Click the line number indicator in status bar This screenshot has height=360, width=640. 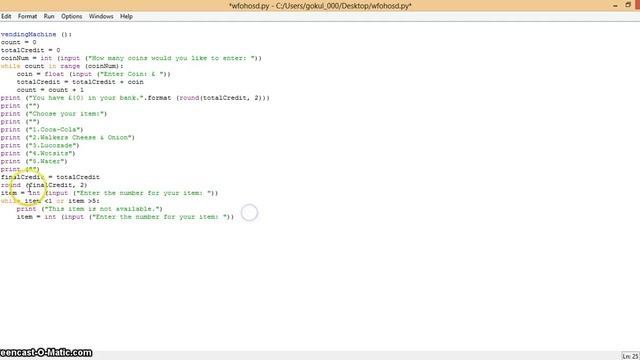click(x=630, y=356)
